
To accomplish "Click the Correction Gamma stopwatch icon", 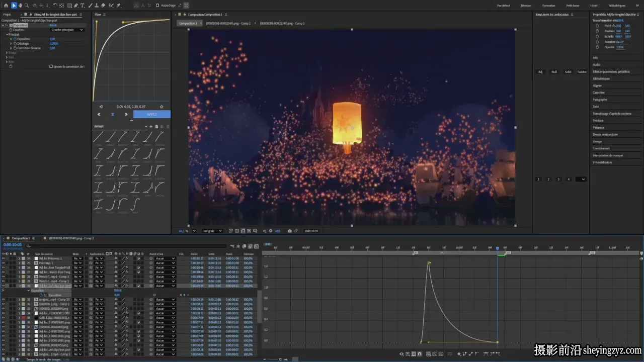I will 15,48.
